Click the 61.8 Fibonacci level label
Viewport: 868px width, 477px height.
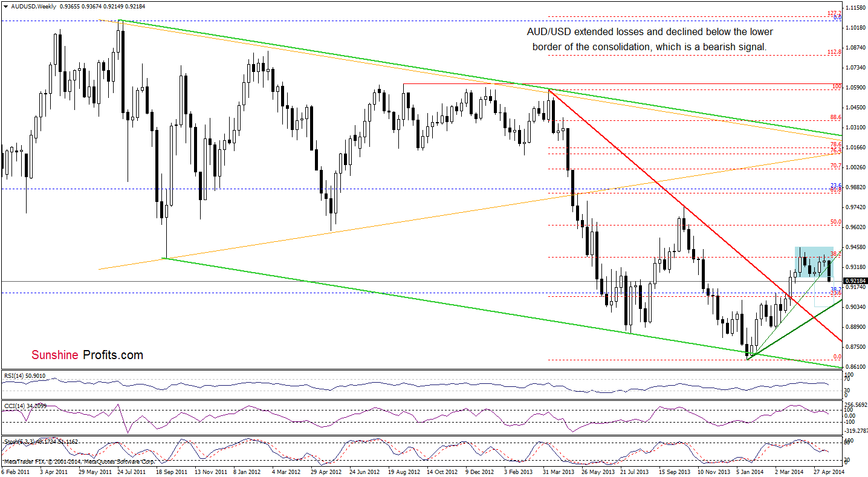(x=836, y=190)
